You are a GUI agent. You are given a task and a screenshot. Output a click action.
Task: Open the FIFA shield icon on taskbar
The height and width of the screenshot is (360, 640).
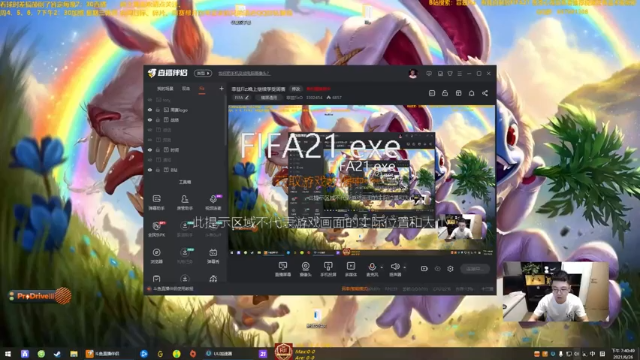coord(284,352)
